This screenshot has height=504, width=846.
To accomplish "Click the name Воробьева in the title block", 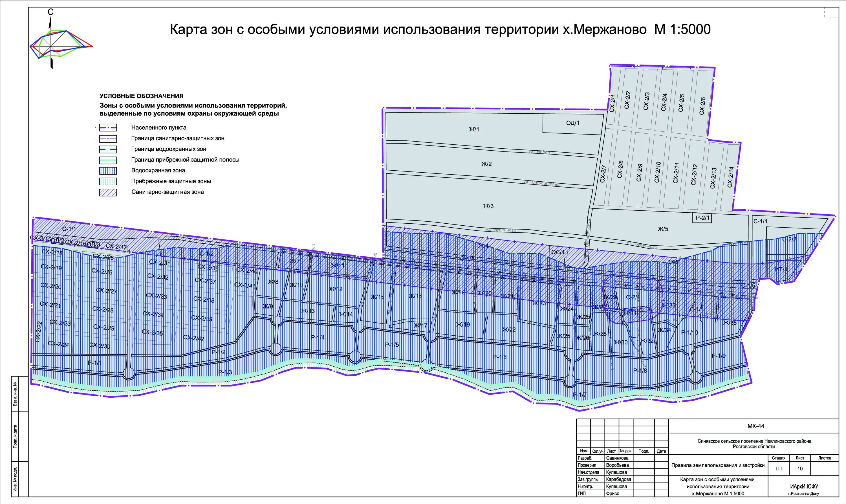I will [x=617, y=465].
